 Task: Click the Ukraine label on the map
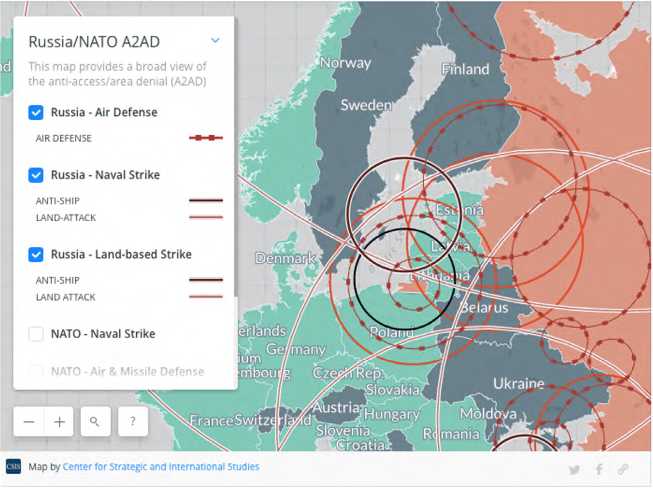click(x=518, y=383)
